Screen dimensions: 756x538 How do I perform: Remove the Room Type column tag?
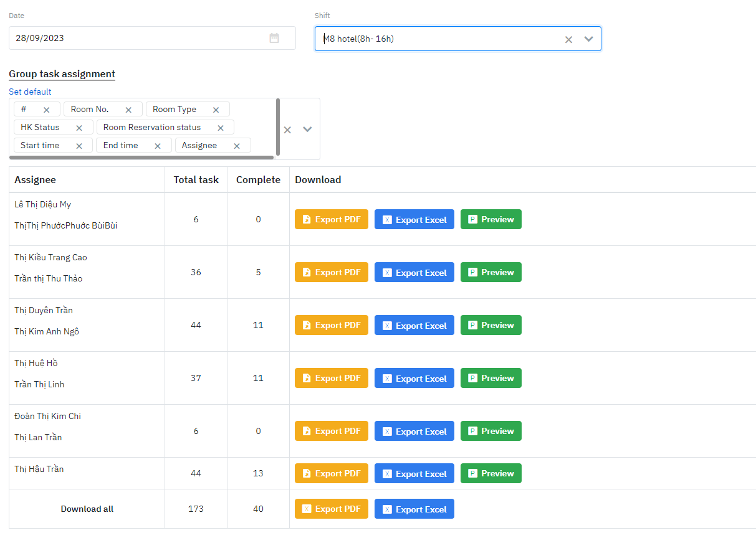pyautogui.click(x=216, y=110)
